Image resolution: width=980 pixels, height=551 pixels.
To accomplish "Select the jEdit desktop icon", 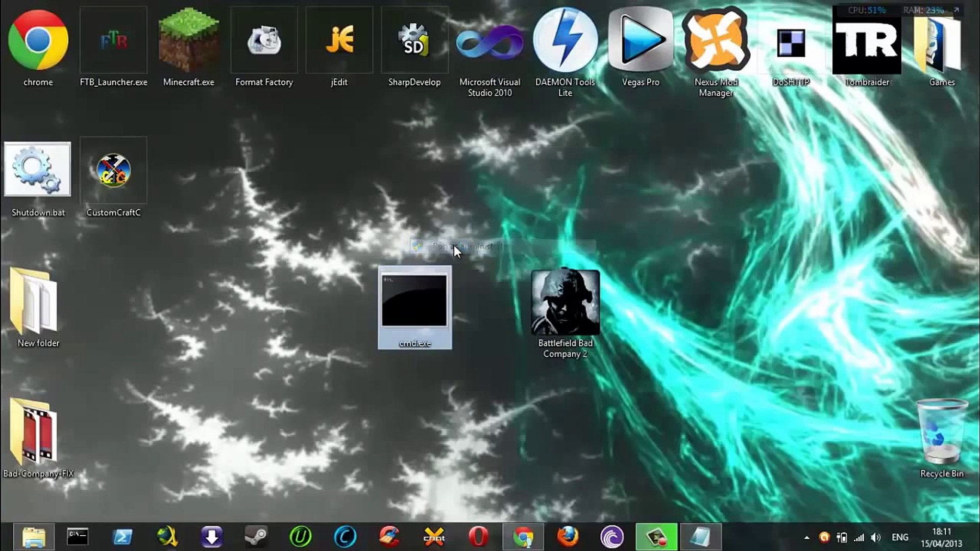I will click(x=339, y=40).
